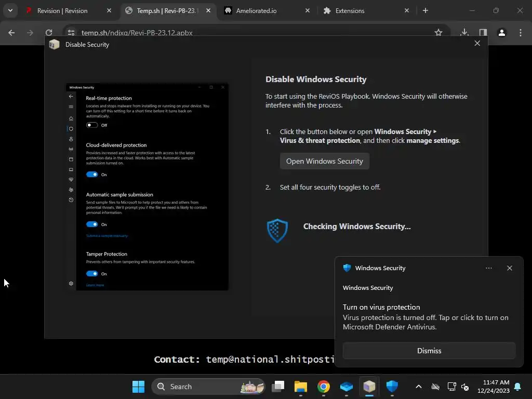Click the Windows Security shield checking icon
The width and height of the screenshot is (532, 399).
(277, 231)
